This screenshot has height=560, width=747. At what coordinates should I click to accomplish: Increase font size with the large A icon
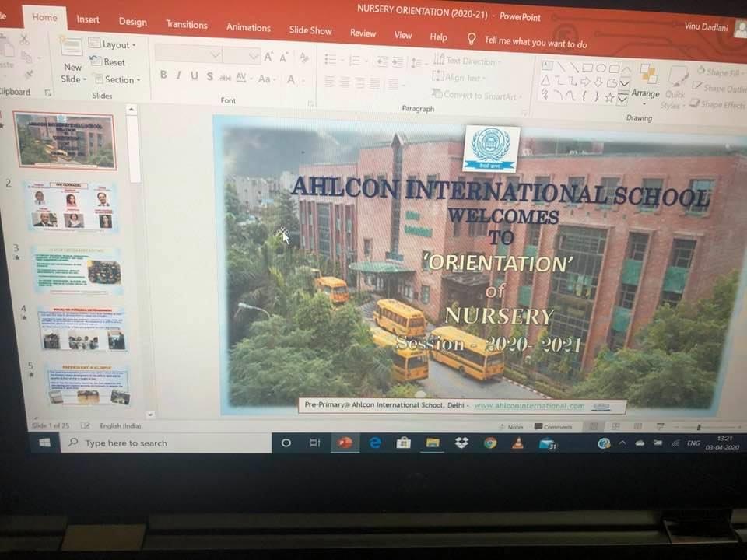point(268,57)
